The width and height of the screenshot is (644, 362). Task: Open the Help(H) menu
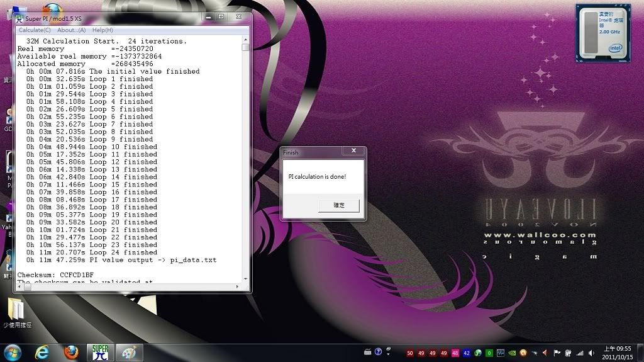[103, 30]
